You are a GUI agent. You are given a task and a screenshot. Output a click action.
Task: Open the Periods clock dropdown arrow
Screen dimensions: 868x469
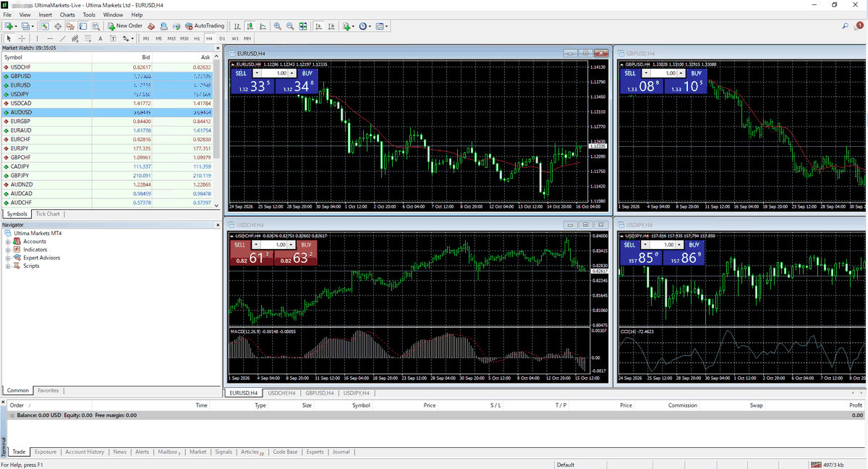[370, 26]
